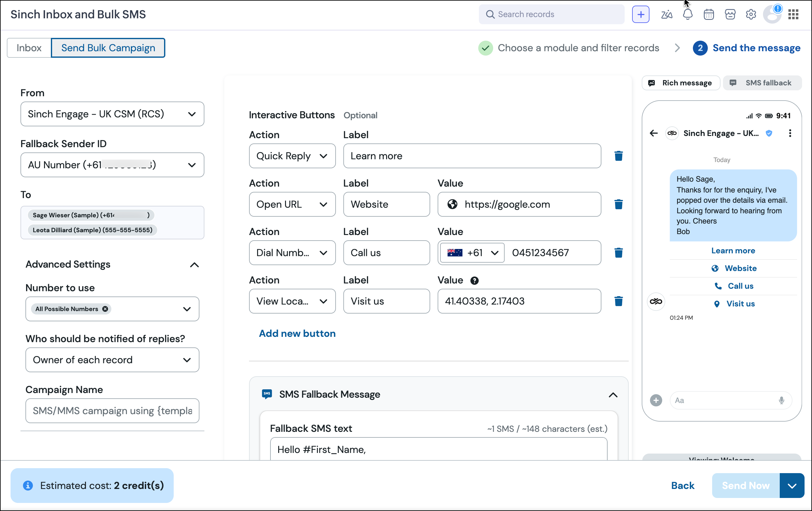Open the reply notification owner dropdown

(112, 360)
